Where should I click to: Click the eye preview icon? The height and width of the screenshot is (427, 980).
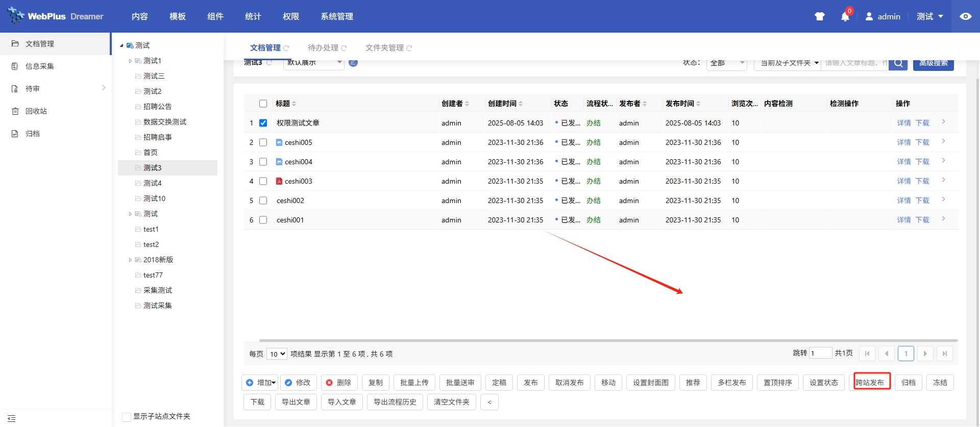[x=965, y=16]
